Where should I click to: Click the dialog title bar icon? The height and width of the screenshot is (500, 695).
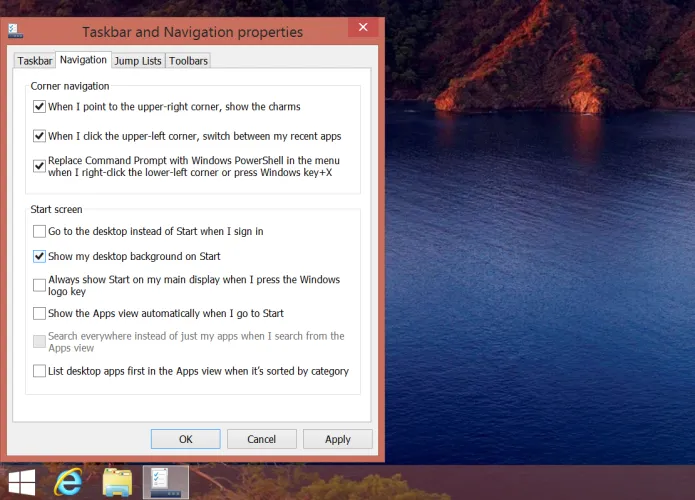coord(15,29)
